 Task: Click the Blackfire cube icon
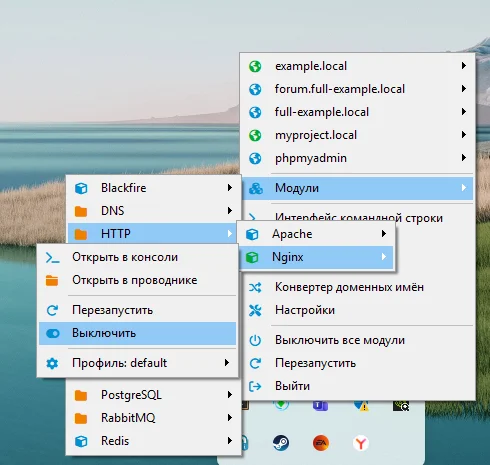click(x=81, y=188)
